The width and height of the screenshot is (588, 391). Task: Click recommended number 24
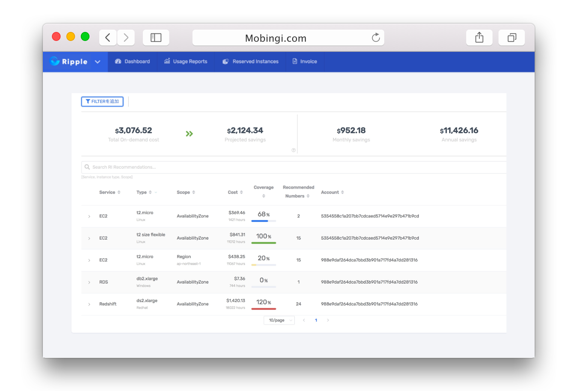[x=299, y=304]
